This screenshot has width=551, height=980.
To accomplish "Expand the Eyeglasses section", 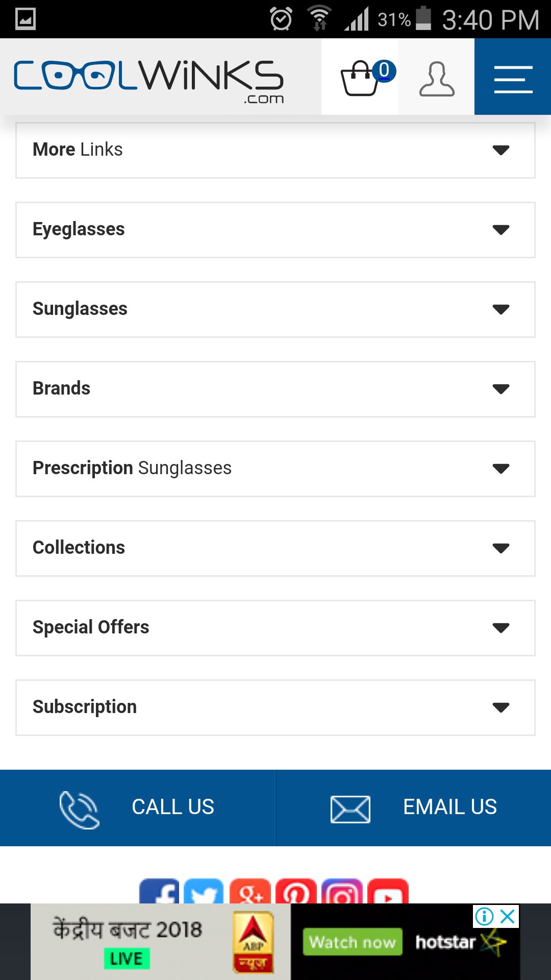I will point(275,230).
